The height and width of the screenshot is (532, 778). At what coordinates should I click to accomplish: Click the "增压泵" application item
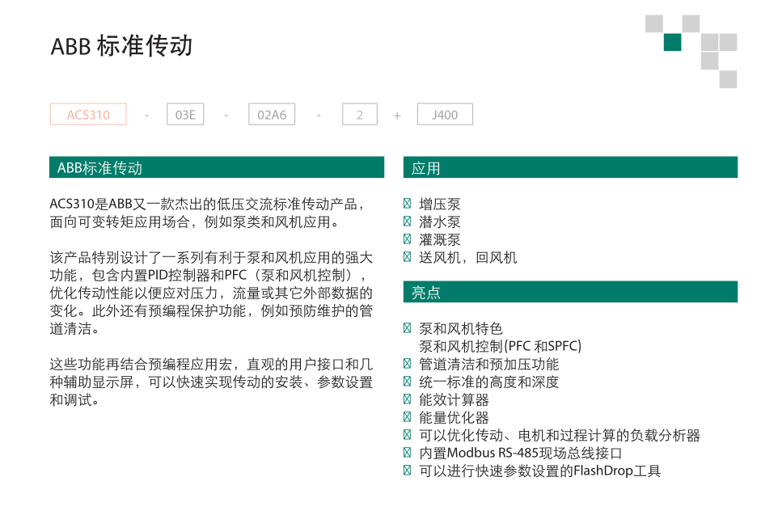[x=440, y=204]
